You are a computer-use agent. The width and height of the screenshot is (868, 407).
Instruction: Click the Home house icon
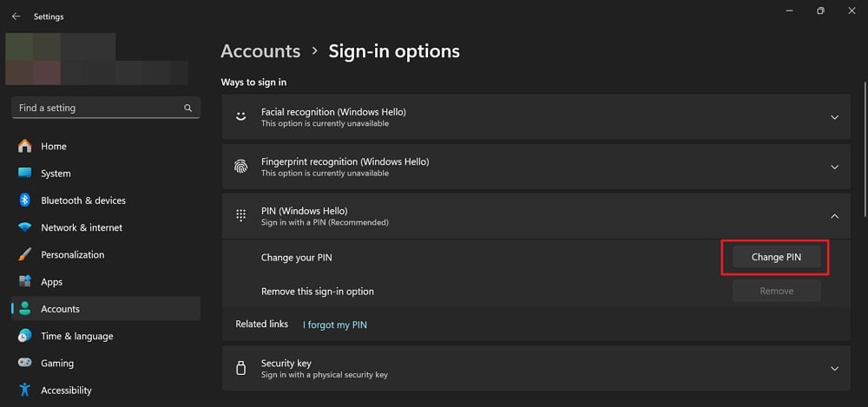click(x=25, y=147)
